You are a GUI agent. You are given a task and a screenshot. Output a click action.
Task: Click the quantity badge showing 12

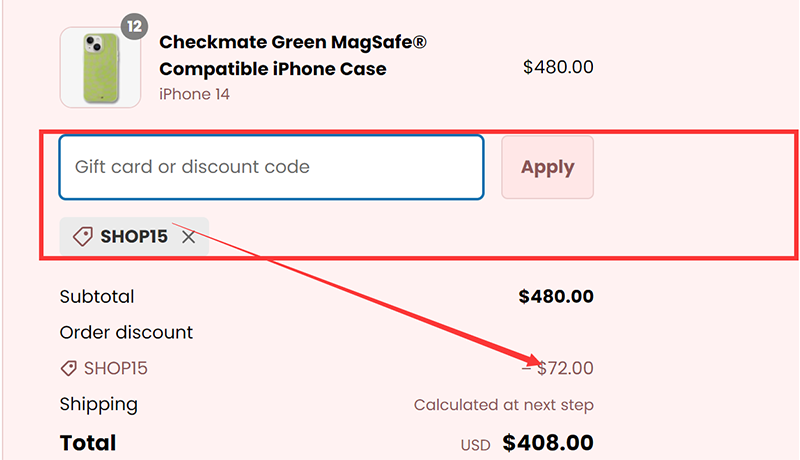134,25
